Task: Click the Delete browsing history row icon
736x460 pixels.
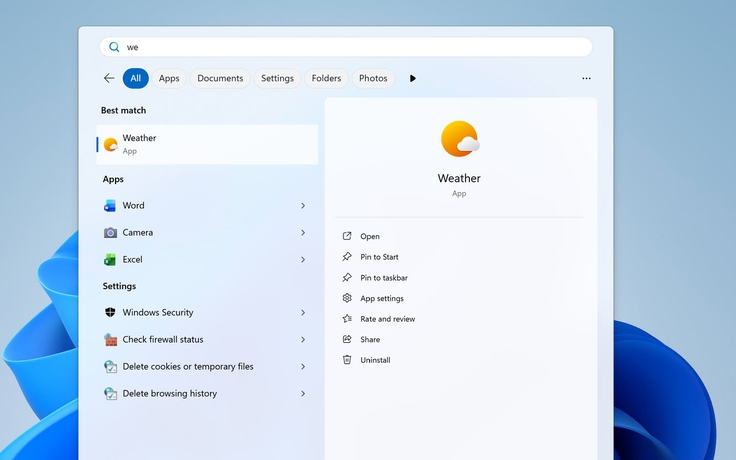Action: tap(110, 393)
